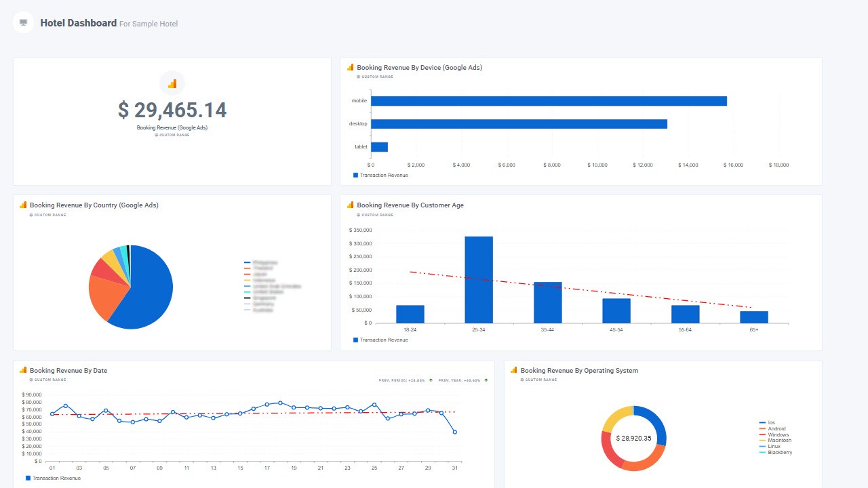Toggle the Macintosh legend entry
Viewport: 868px width, 488px height.
tap(775, 441)
